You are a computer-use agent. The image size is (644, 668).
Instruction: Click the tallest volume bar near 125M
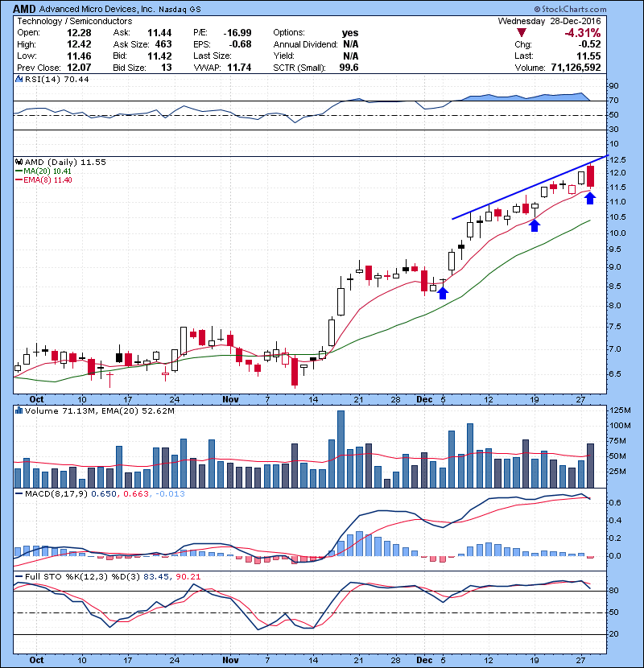point(341,449)
